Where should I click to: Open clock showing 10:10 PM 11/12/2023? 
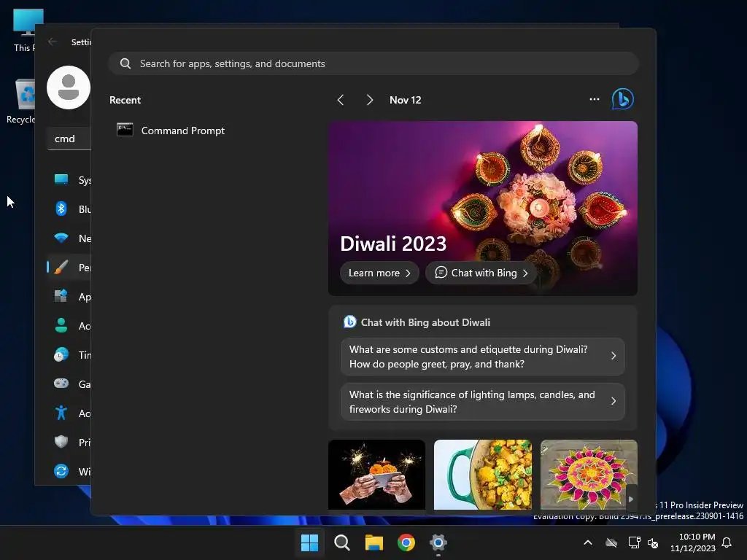pos(693,542)
